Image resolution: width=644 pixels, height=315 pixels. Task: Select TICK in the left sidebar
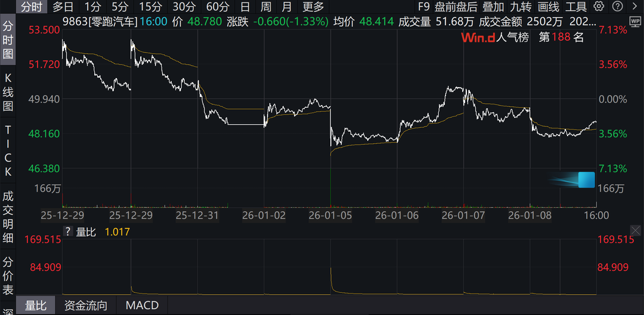point(8,151)
